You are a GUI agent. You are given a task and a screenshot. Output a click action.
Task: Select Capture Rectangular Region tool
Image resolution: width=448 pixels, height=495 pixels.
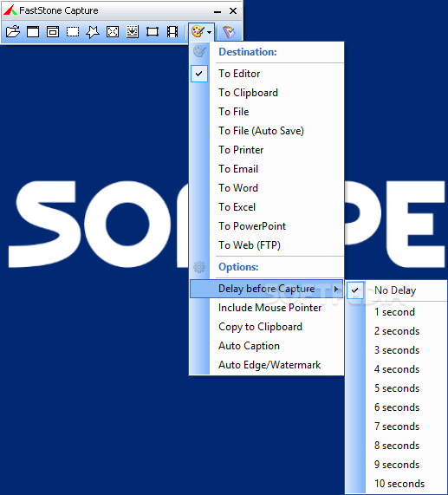tap(73, 32)
